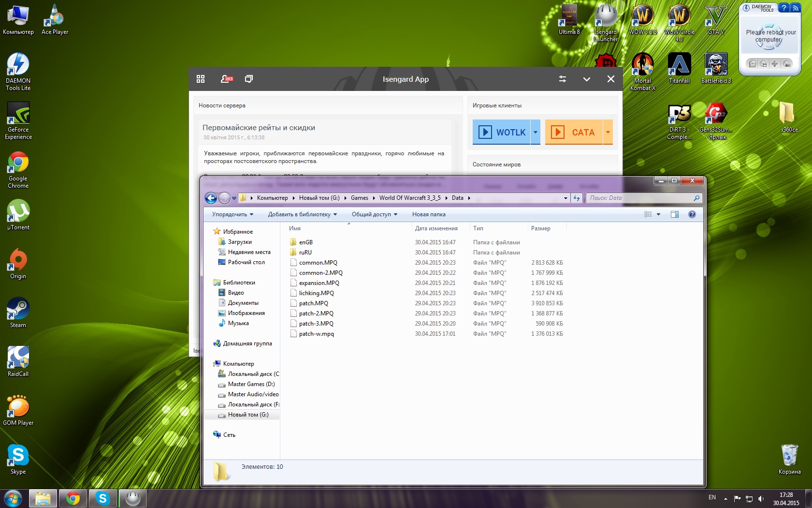Click the Isengard App grid menu icon
The height and width of the screenshot is (508, 812).
point(201,79)
